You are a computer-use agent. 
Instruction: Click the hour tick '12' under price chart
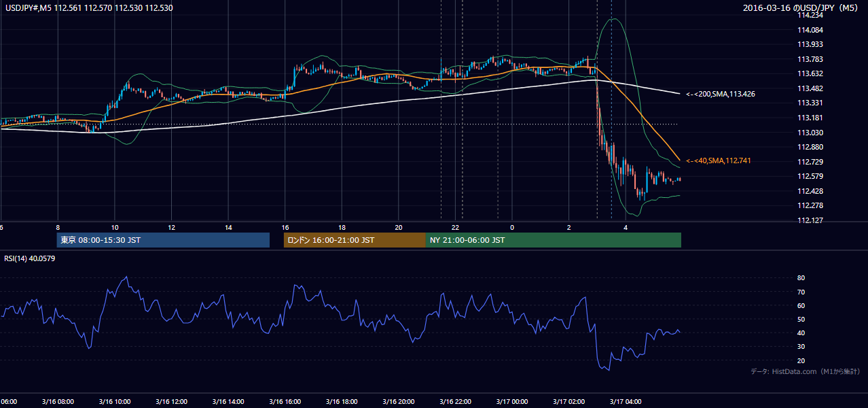(x=172, y=227)
